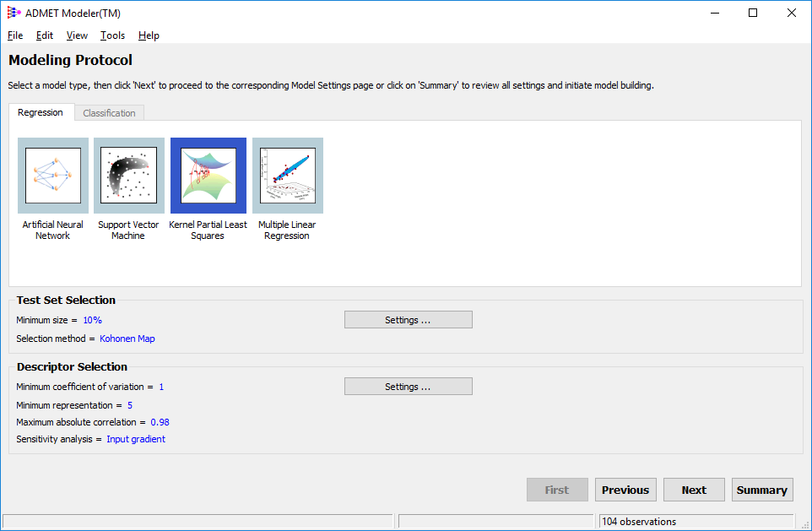The width and height of the screenshot is (812, 531).
Task: Click the minimum representation value 5
Action: 130,405
